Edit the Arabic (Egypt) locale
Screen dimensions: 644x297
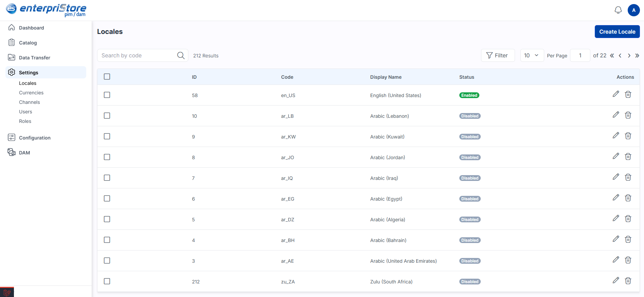(615, 198)
